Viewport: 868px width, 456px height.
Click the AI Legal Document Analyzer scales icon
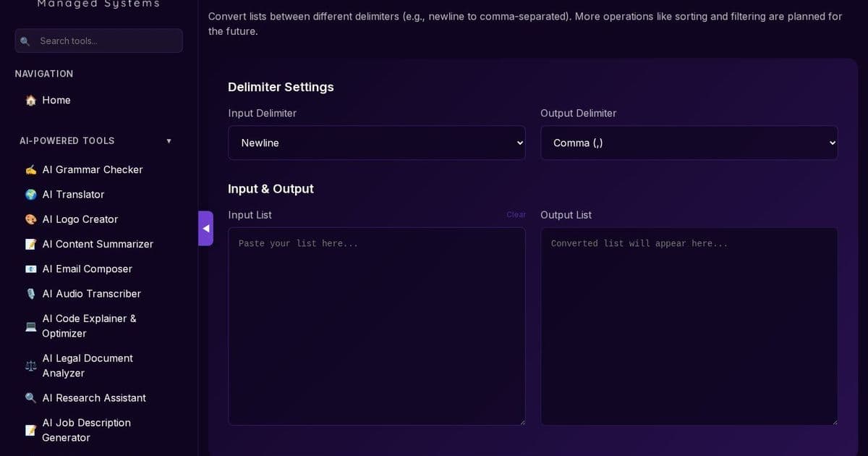tap(30, 366)
